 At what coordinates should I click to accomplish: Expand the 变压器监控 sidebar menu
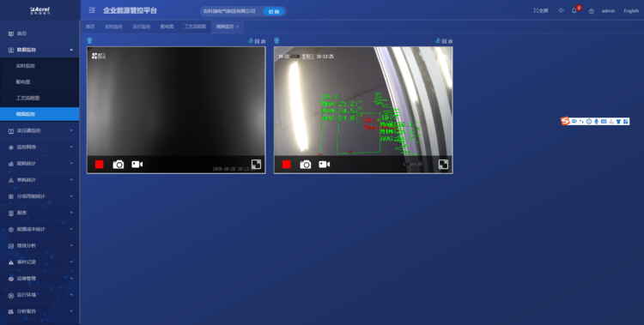coord(39,130)
